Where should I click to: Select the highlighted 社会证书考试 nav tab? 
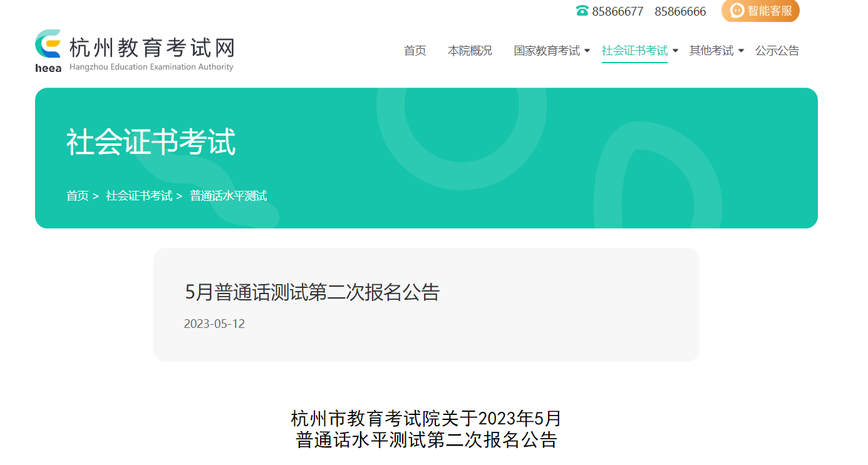tap(634, 51)
